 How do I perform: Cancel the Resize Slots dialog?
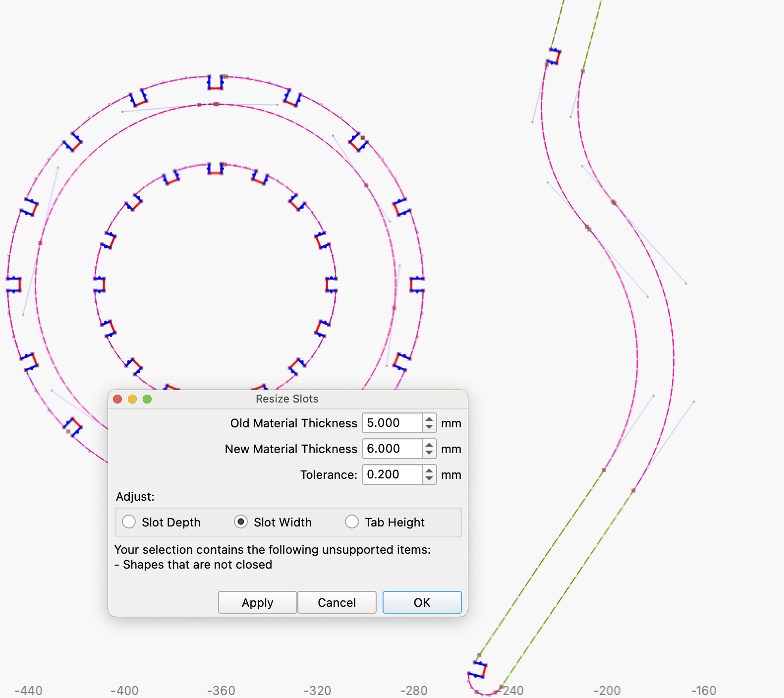click(x=336, y=602)
